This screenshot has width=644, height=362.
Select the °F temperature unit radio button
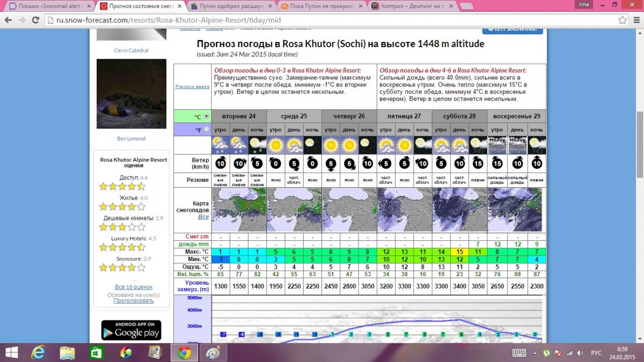(207, 129)
